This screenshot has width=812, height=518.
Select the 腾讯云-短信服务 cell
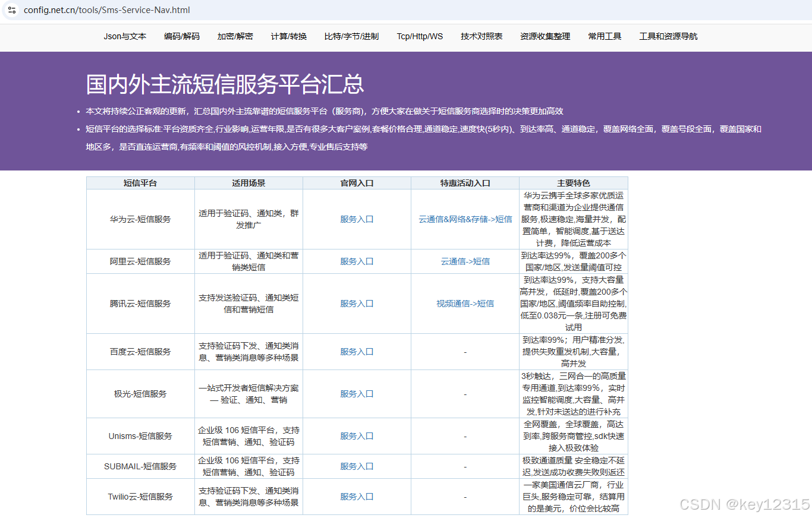[140, 304]
